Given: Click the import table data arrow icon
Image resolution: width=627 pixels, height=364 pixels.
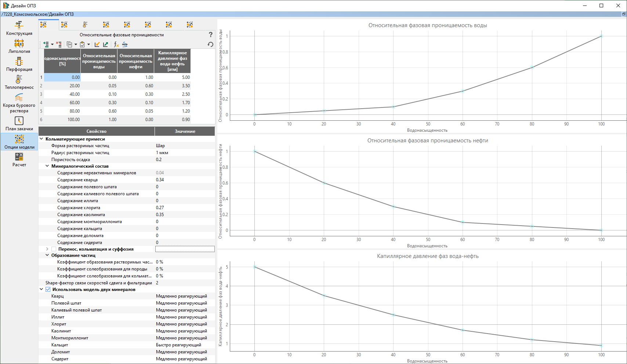Looking at the screenshot, I should (97, 44).
